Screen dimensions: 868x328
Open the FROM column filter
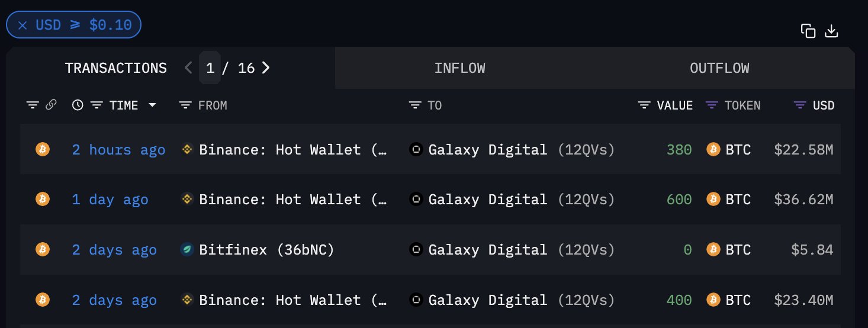[185, 105]
